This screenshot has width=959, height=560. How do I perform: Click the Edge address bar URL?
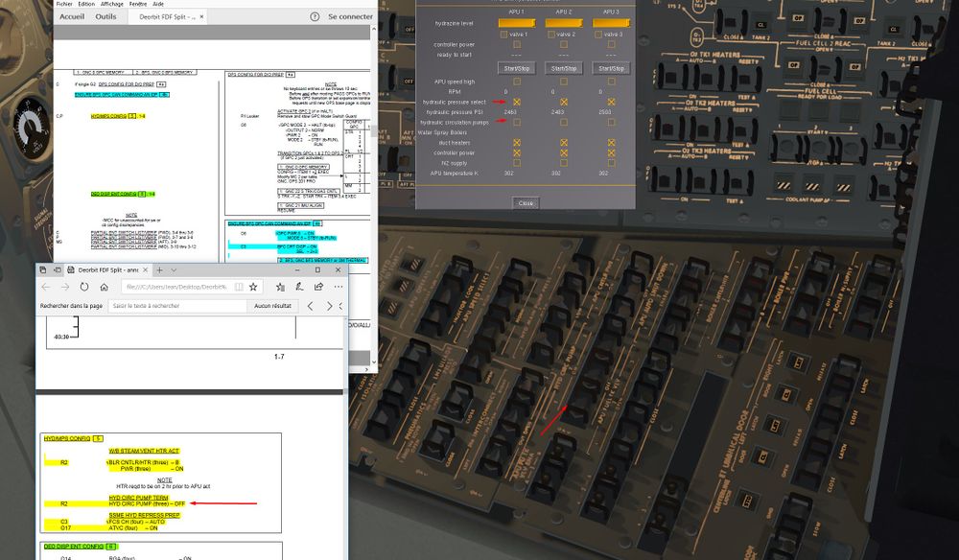pyautogui.click(x=176, y=287)
